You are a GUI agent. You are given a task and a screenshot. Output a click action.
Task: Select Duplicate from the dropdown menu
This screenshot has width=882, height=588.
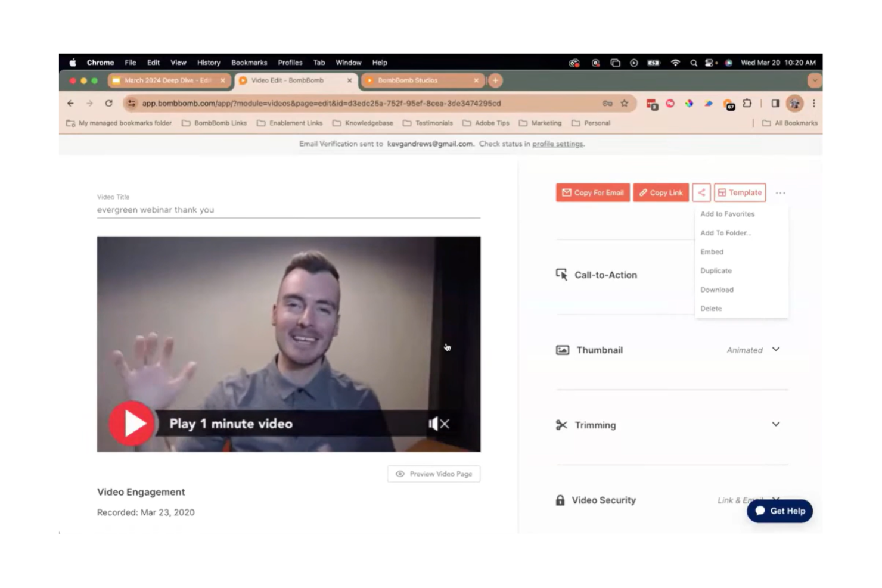coord(716,270)
